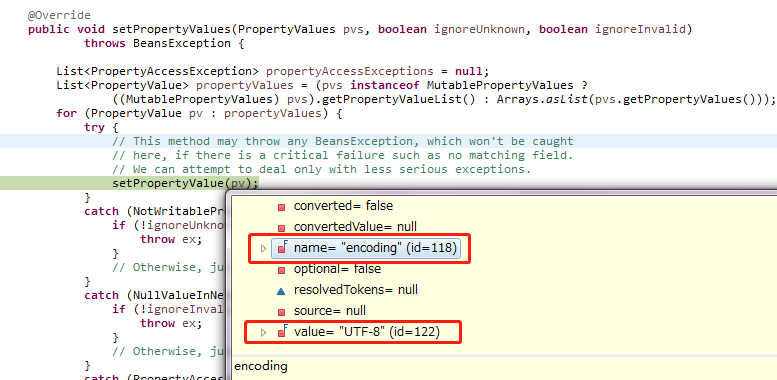Expand the name= "encoding" variable node

point(263,248)
